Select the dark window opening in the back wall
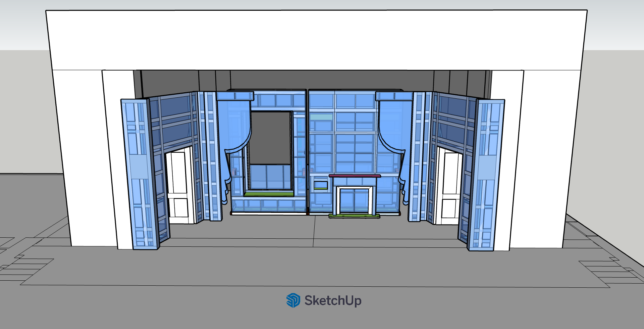Screen dimensions: 644x329 pos(270,138)
